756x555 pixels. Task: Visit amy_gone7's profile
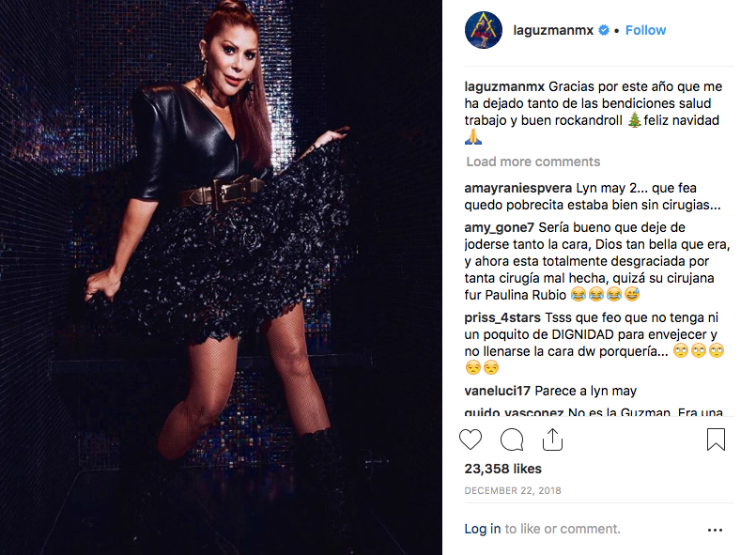(x=499, y=227)
